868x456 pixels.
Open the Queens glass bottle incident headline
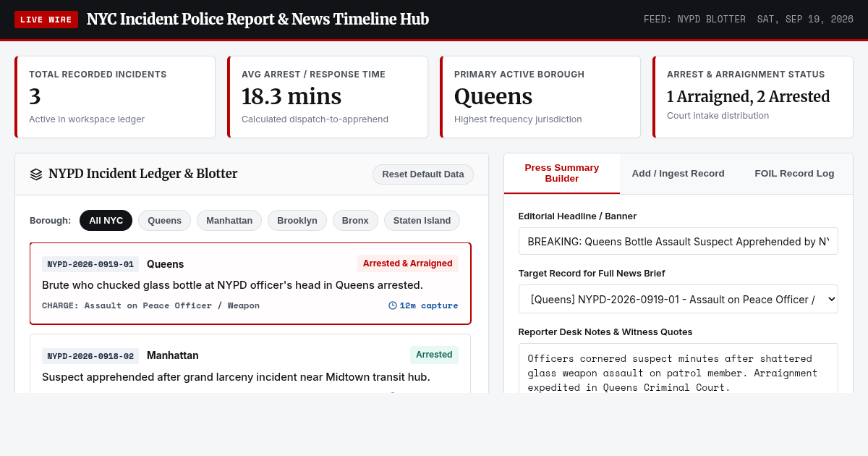click(x=232, y=285)
